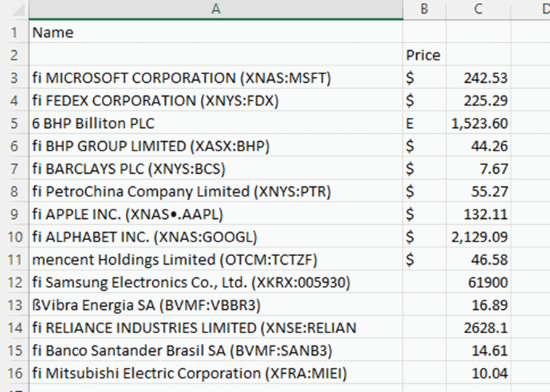The width and height of the screenshot is (550, 392).
Task: Click the Price heading cell
Action: [423, 55]
